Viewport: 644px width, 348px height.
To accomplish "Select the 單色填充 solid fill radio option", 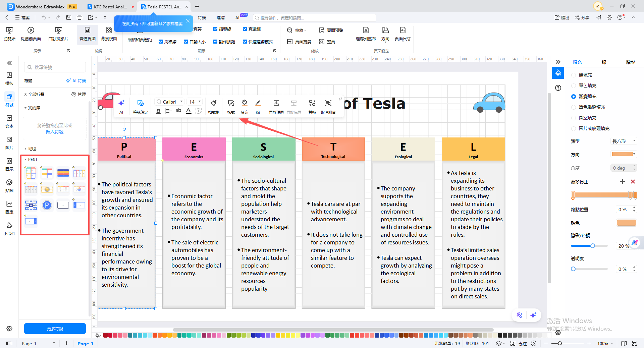I will click(x=574, y=86).
